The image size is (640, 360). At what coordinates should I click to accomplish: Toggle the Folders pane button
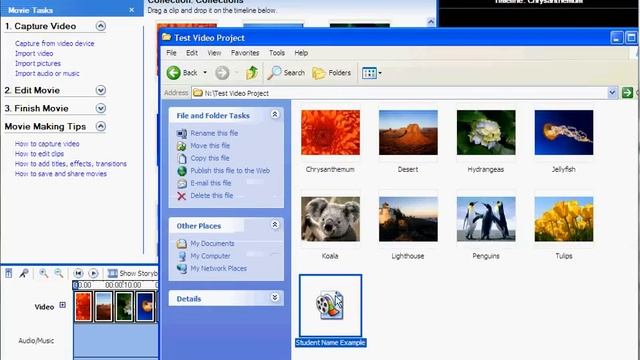pyautogui.click(x=331, y=73)
